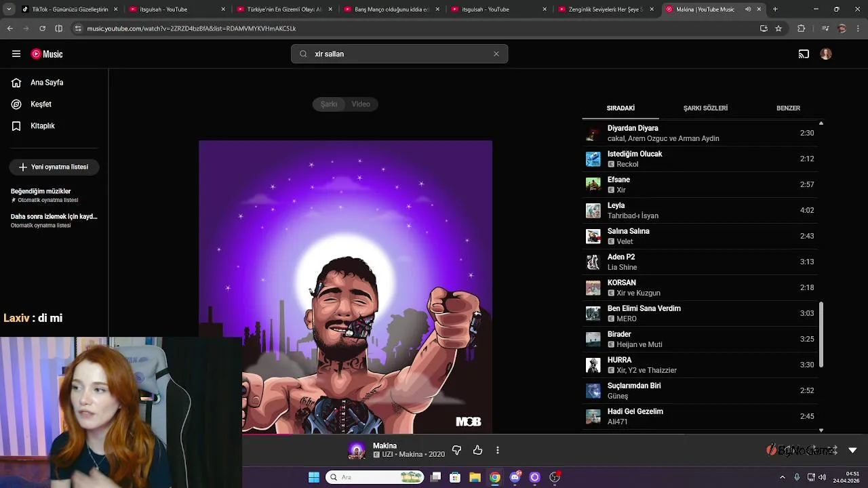The height and width of the screenshot is (488, 868).
Task: Open File Explorer from taskbar
Action: point(475,477)
